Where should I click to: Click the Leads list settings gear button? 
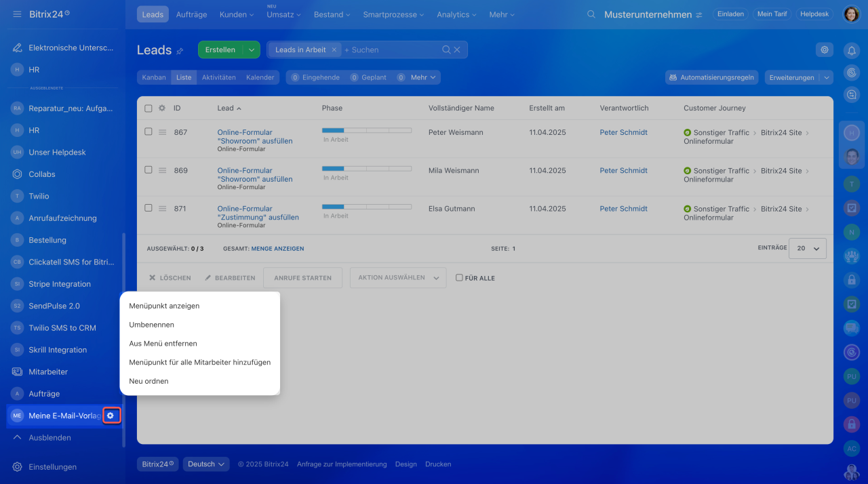825,49
